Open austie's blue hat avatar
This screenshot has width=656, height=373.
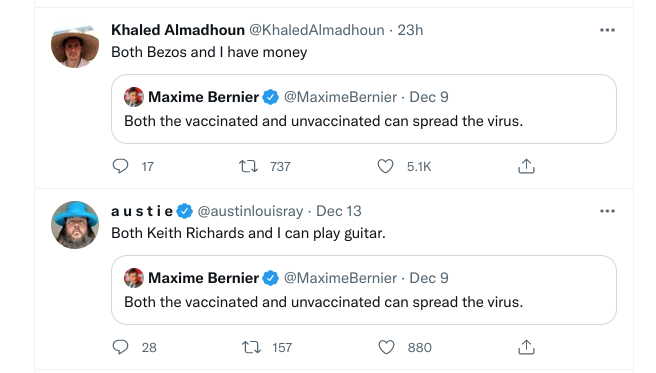[75, 225]
